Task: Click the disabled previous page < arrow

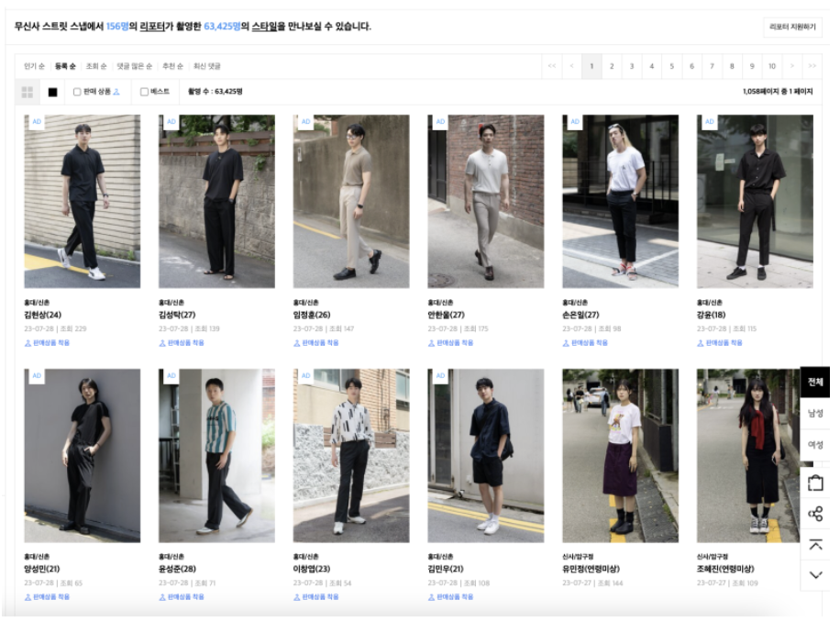Action: [x=571, y=66]
